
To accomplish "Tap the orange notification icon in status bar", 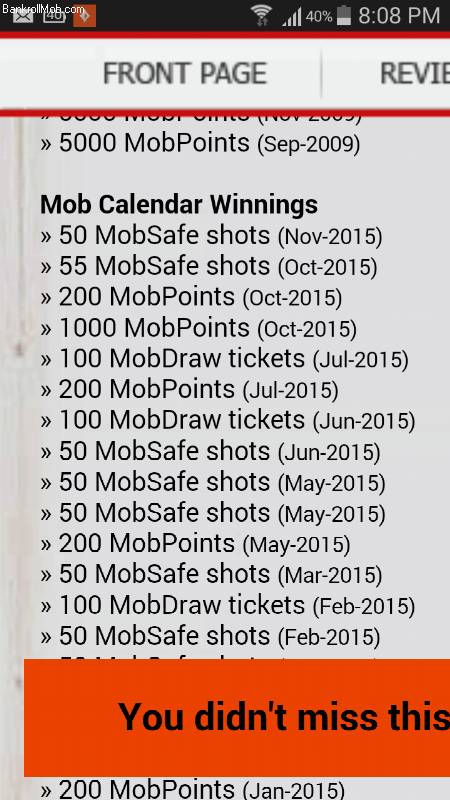I will point(84,16).
